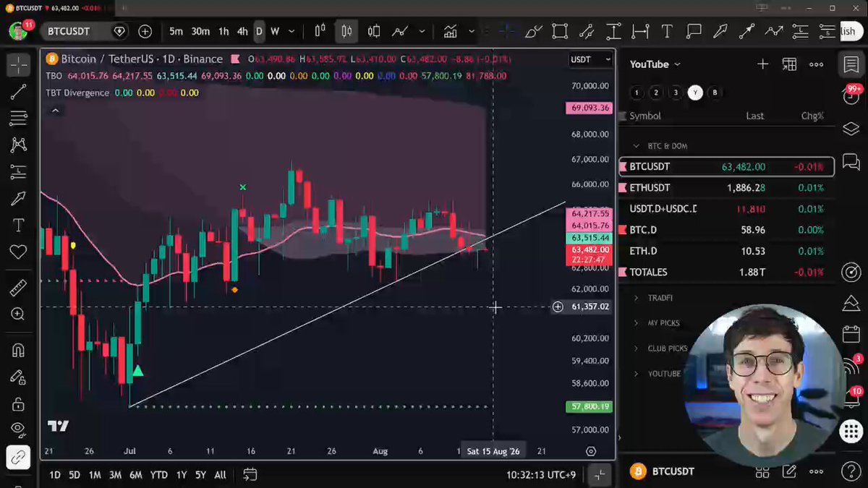Collapse the indicator legend arrow

point(55,111)
